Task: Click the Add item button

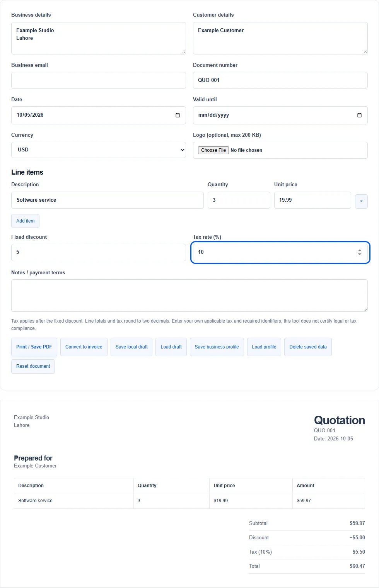Action: pos(25,221)
